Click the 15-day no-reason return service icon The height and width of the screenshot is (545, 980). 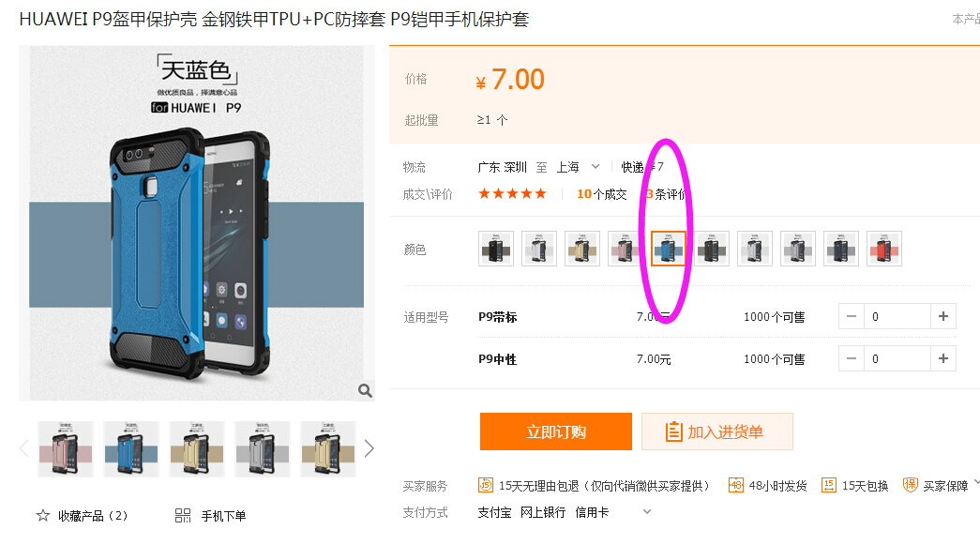point(486,485)
